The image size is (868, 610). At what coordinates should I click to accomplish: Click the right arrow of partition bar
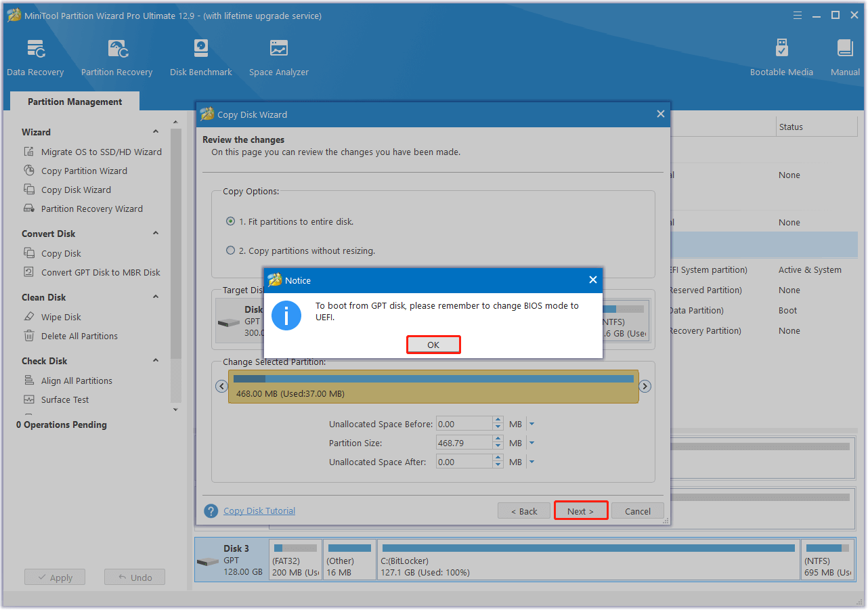pyautogui.click(x=645, y=386)
